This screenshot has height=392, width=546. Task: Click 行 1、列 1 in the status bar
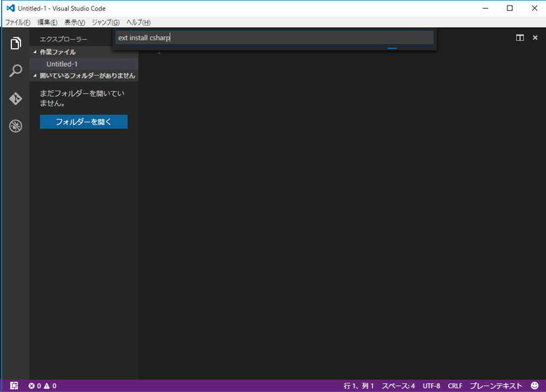click(358, 385)
